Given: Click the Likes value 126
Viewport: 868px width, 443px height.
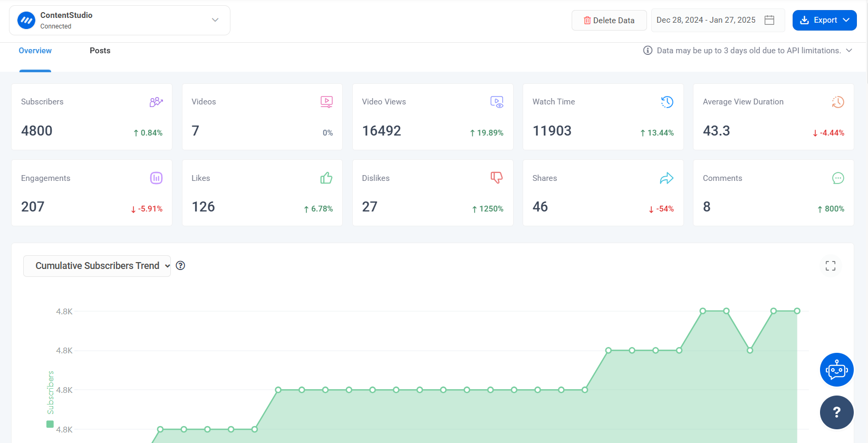Looking at the screenshot, I should pyautogui.click(x=203, y=207).
